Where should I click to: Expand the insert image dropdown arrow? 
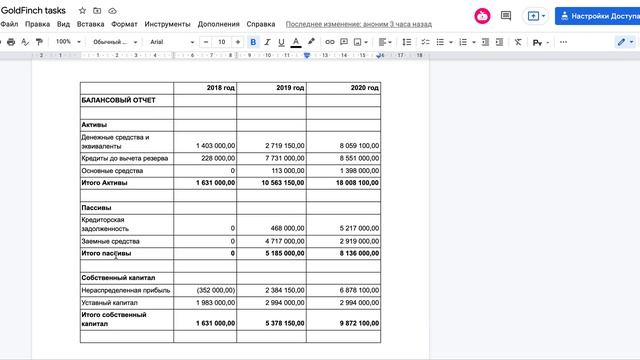pyautogui.click(x=366, y=42)
